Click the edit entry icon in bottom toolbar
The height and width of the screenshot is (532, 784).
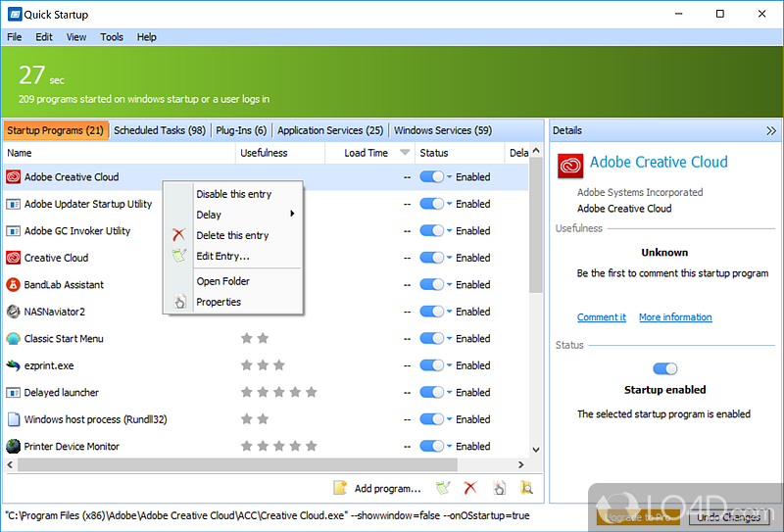point(442,488)
